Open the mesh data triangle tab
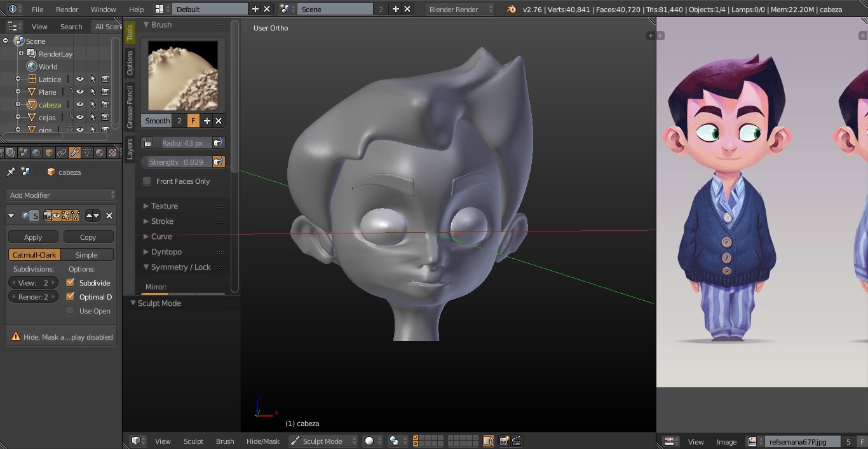This screenshot has height=449, width=868. [x=87, y=153]
